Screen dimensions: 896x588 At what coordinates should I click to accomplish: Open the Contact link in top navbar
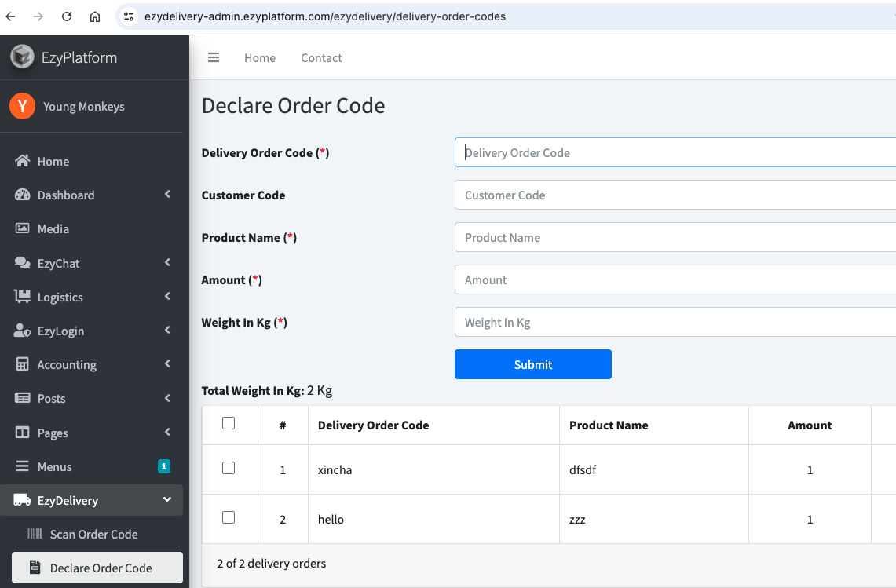pos(321,58)
